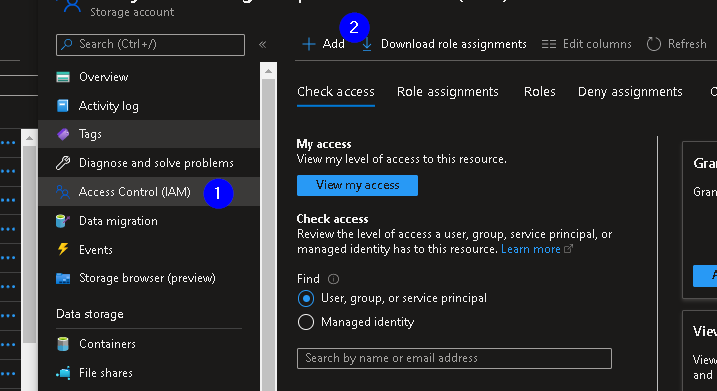Image resolution: width=717 pixels, height=391 pixels.
Task: Click the Activity log book icon
Action: click(x=63, y=106)
